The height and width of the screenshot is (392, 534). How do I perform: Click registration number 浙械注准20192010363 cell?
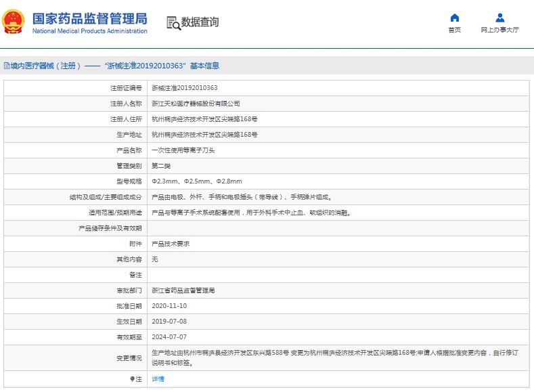pos(184,88)
